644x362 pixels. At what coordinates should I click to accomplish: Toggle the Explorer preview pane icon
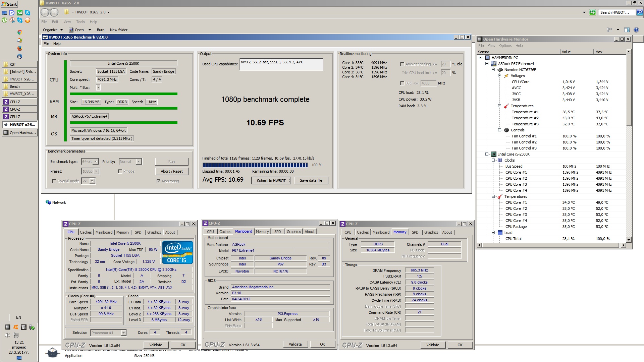click(x=627, y=30)
